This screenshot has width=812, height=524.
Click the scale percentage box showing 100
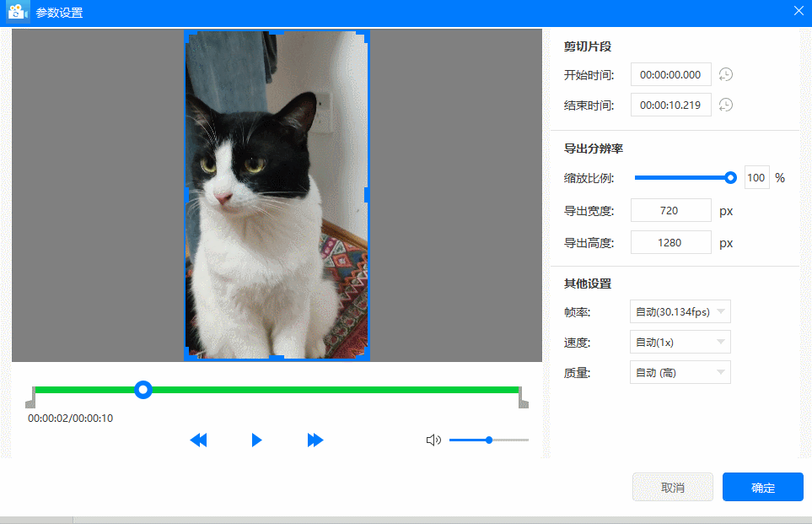[756, 178]
